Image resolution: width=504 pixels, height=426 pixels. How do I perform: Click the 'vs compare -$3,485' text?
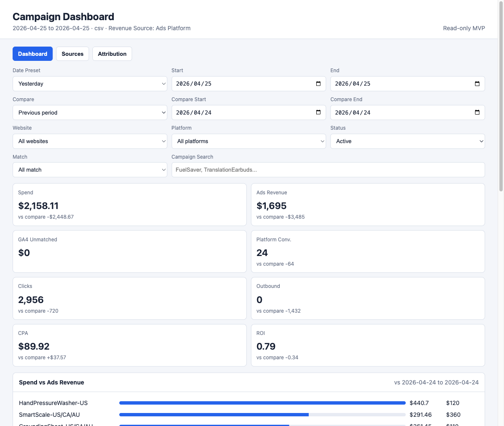(x=281, y=217)
